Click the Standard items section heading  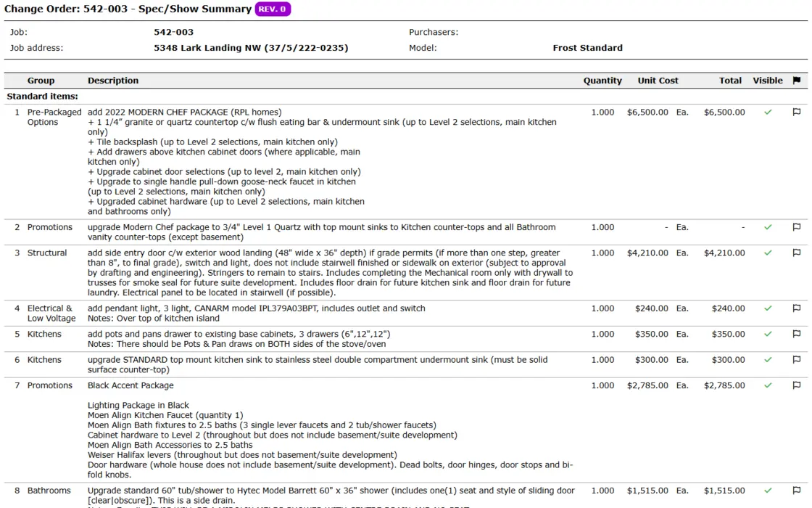pos(43,97)
